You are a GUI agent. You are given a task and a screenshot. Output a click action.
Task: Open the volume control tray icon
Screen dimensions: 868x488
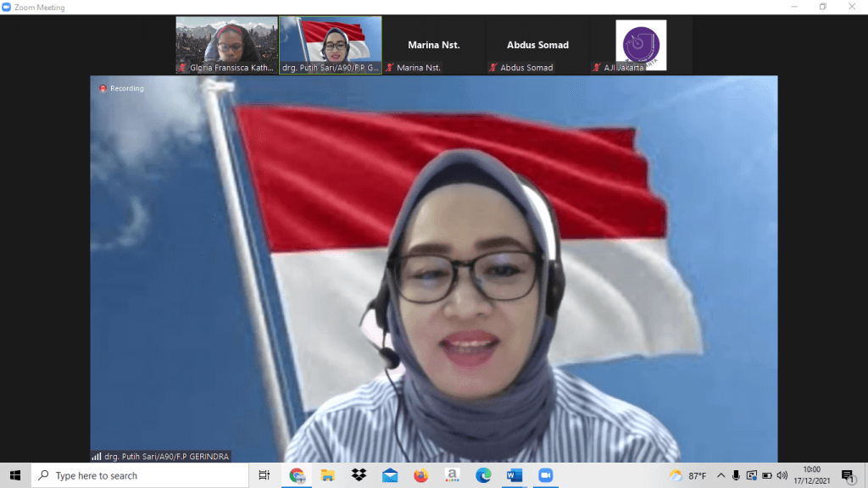click(x=782, y=475)
